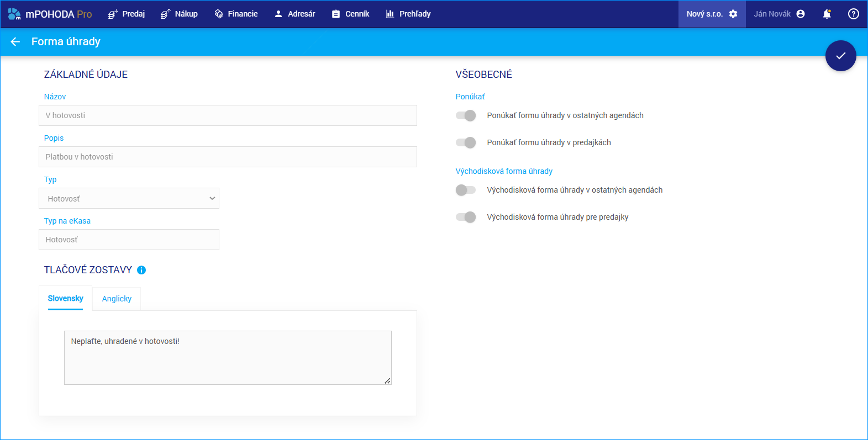This screenshot has height=440, width=868.
Task: Switch to the Anglicky tab
Action: click(117, 299)
